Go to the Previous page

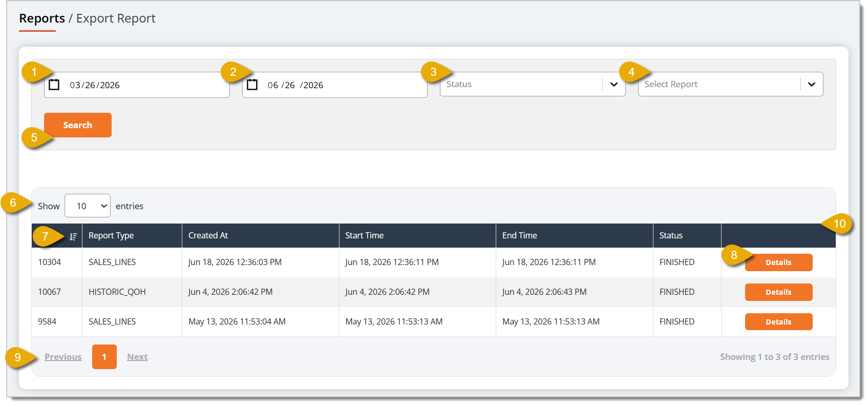(63, 357)
